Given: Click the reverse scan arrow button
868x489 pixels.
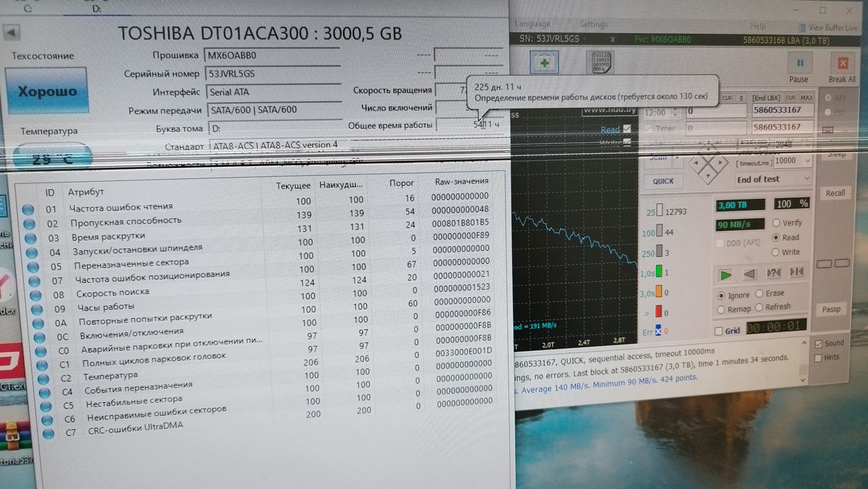Looking at the screenshot, I should click(x=749, y=274).
